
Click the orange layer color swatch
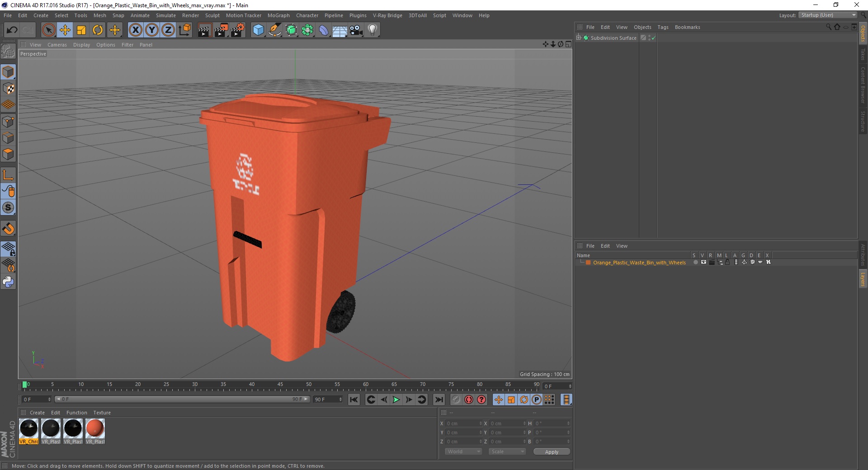click(588, 263)
